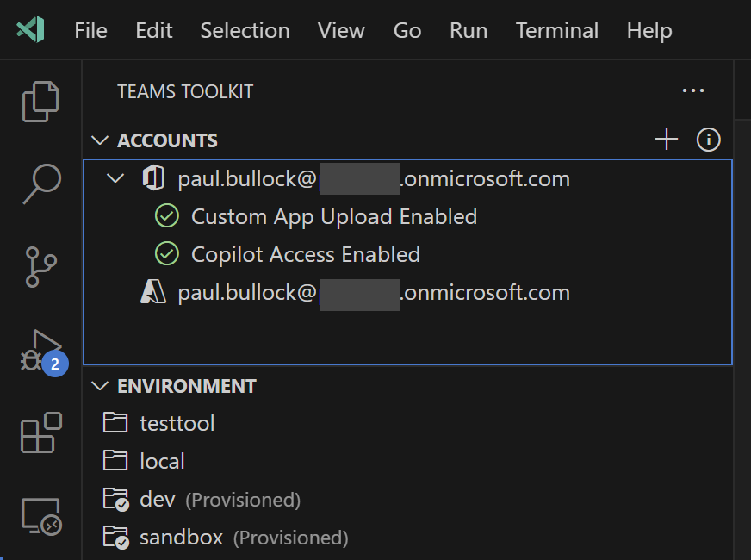Open the Run menu
Image resolution: width=751 pixels, height=560 pixels.
(x=468, y=30)
